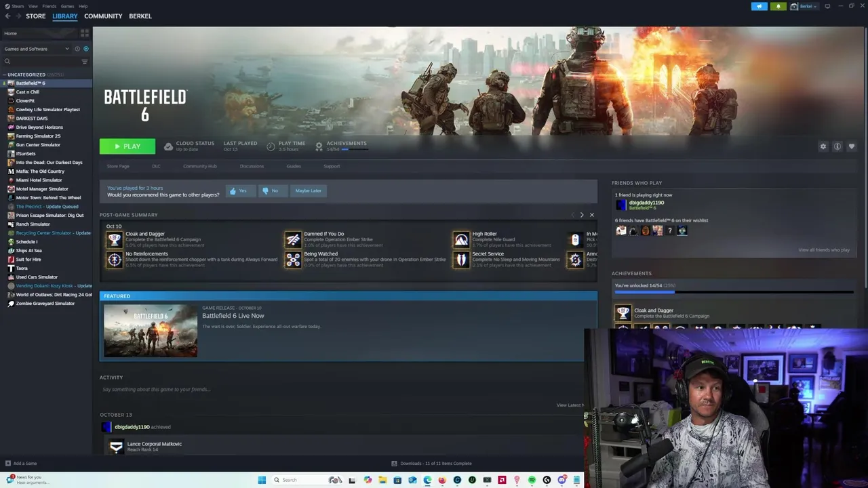
Task: Enter Big Picture mode via monitor icon
Action: (827, 6)
